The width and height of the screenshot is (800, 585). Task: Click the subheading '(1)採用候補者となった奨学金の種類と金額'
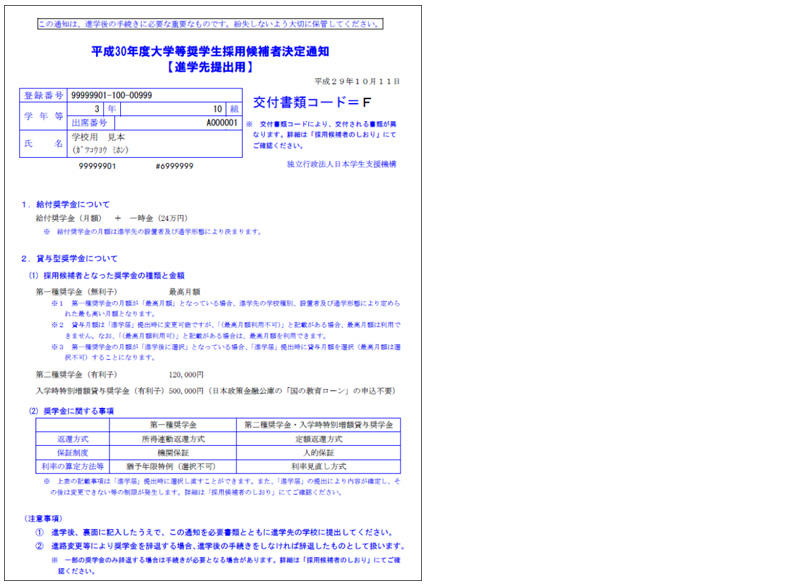107,275
